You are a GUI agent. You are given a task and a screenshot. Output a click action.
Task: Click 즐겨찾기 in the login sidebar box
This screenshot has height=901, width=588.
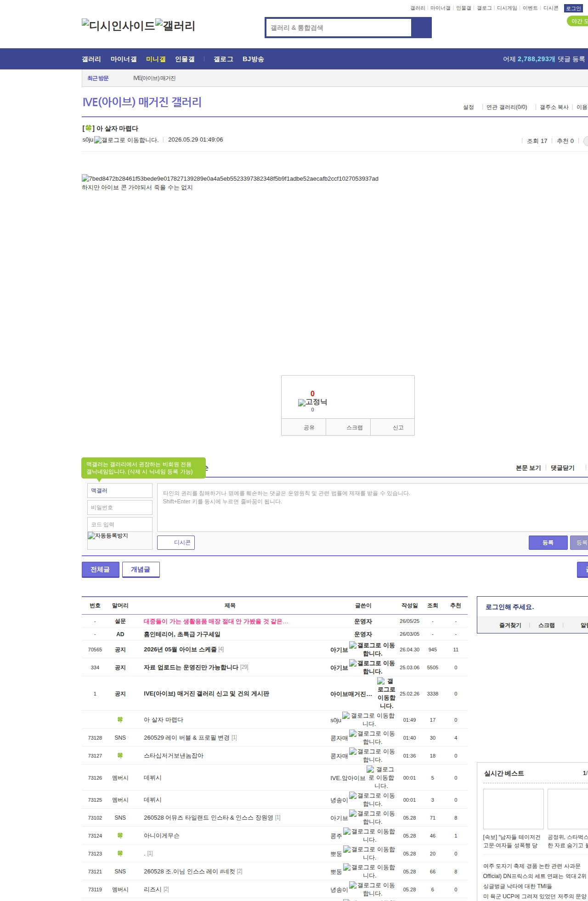coord(510,626)
